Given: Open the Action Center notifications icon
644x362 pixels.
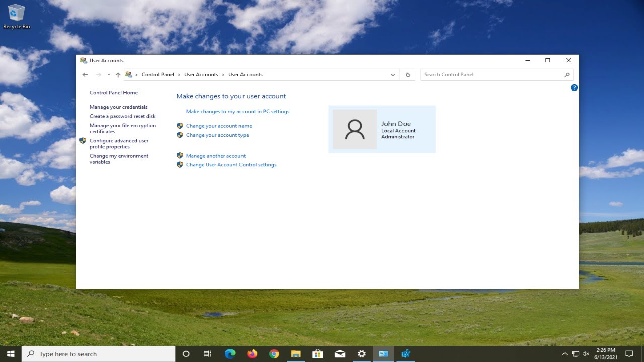Looking at the screenshot, I should (629, 354).
